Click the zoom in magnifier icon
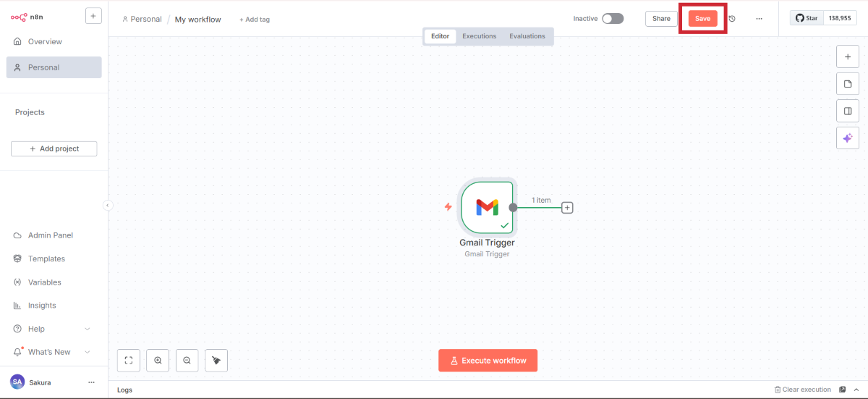Image resolution: width=868 pixels, height=399 pixels. (x=158, y=360)
